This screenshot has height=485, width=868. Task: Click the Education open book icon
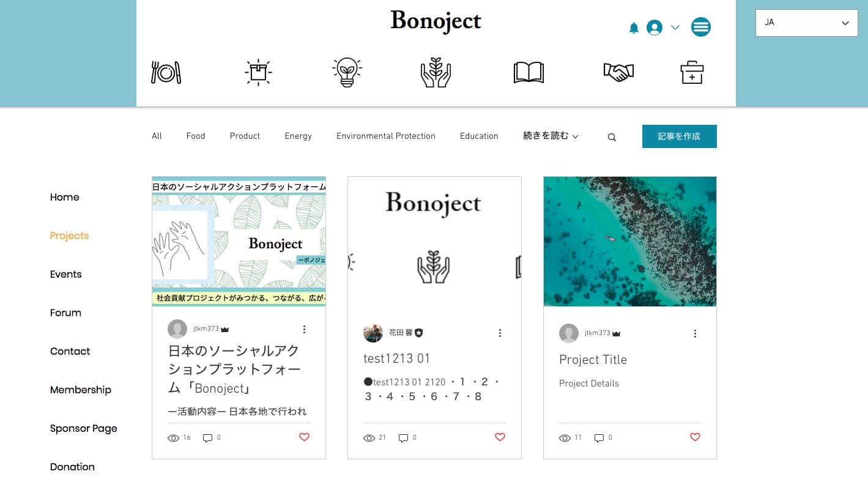(529, 73)
